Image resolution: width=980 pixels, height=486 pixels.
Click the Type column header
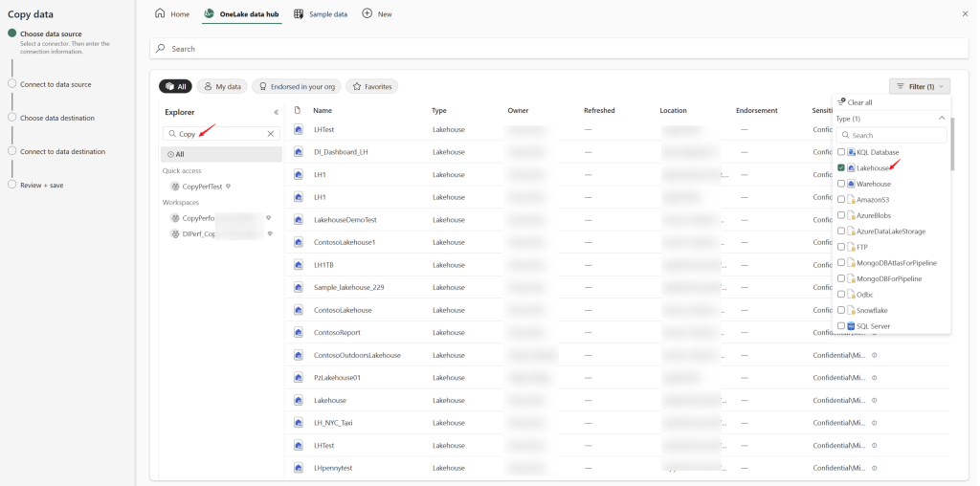click(x=438, y=111)
